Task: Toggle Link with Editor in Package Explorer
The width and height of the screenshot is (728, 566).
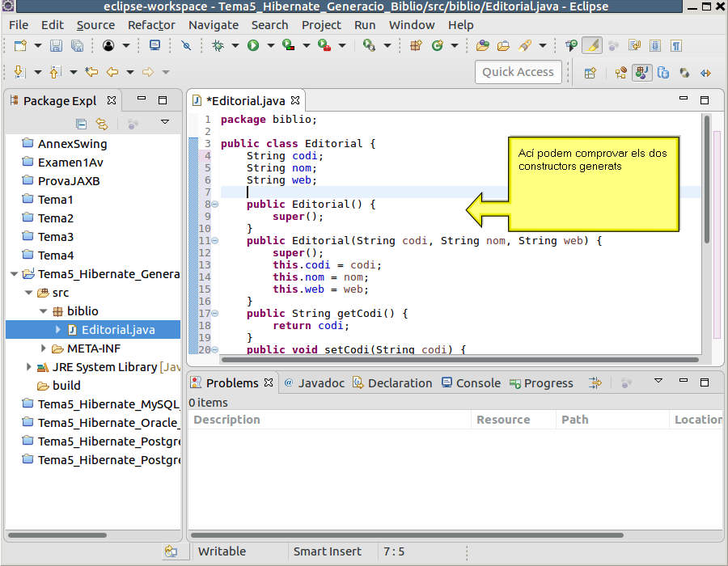Action: [x=102, y=124]
